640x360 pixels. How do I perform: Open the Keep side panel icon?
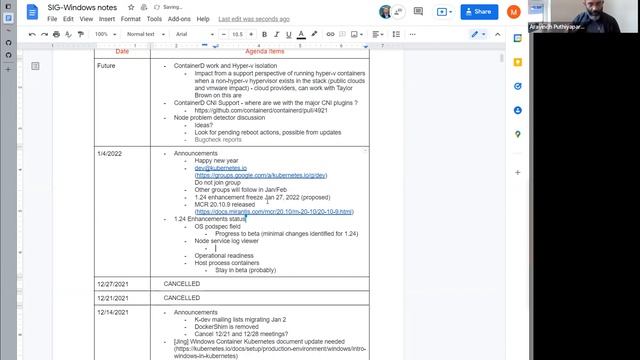click(x=518, y=62)
